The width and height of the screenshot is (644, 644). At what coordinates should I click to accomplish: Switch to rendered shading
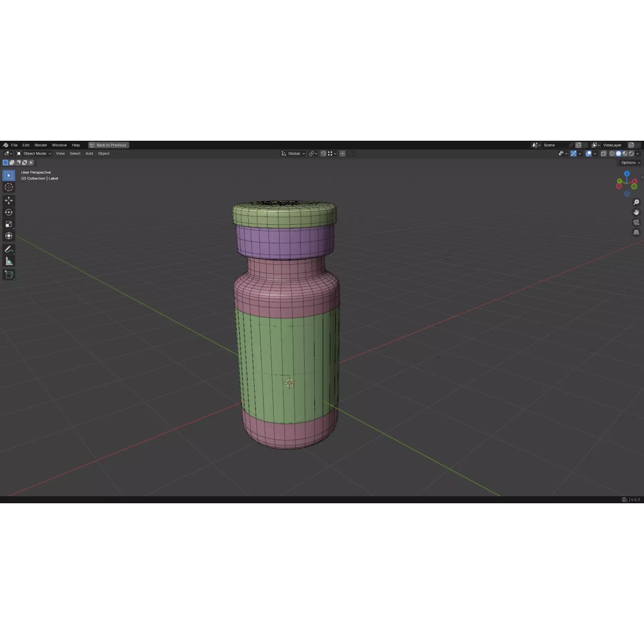pyautogui.click(x=631, y=154)
